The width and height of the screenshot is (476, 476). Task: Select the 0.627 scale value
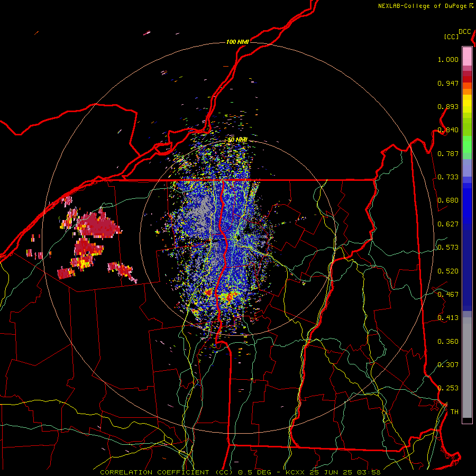(448, 224)
